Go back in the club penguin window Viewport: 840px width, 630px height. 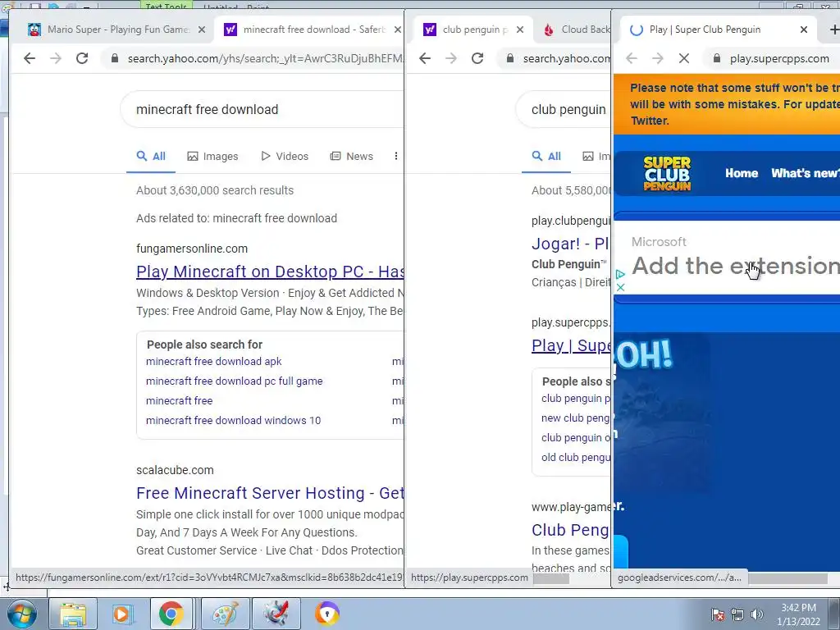pos(425,58)
